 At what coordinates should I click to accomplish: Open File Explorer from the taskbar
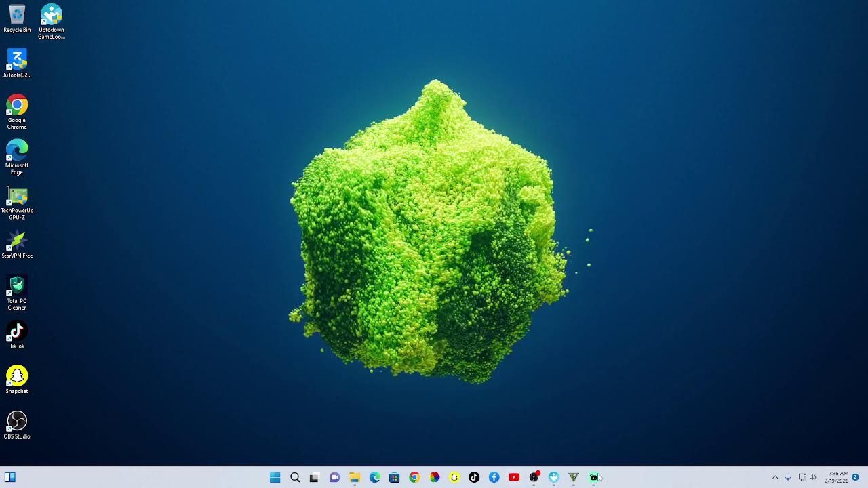tap(354, 477)
